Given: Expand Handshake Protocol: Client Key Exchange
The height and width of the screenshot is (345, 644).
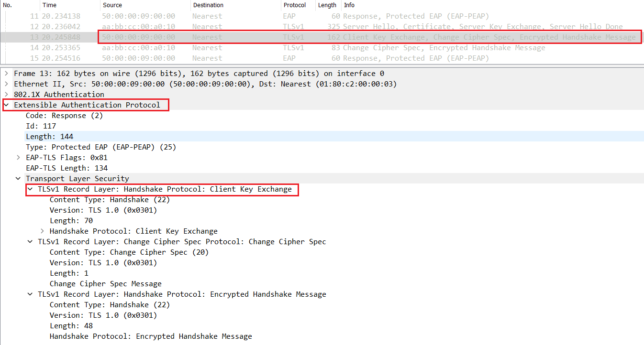Looking at the screenshot, I should 42,231.
